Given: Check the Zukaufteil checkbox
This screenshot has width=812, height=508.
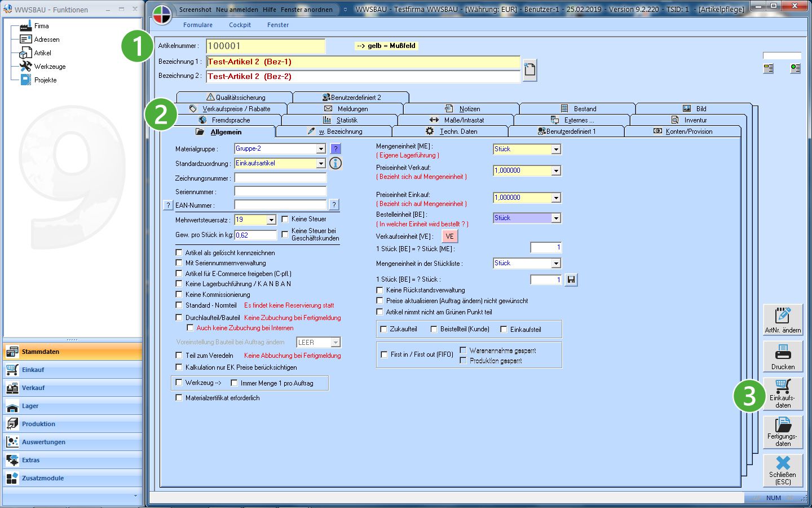Looking at the screenshot, I should click(x=383, y=329).
